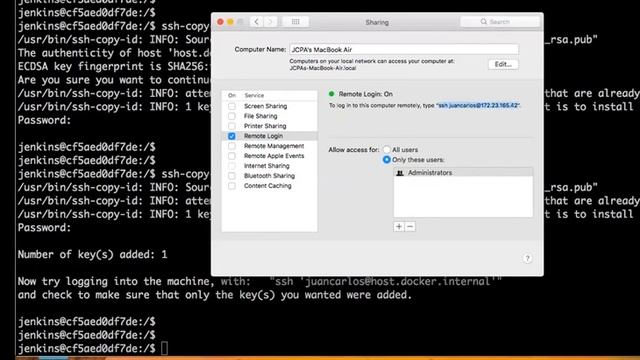Viewport: 640px width, 360px height.
Task: Enable the Bluetooth Sharing checkbox
Action: click(232, 176)
